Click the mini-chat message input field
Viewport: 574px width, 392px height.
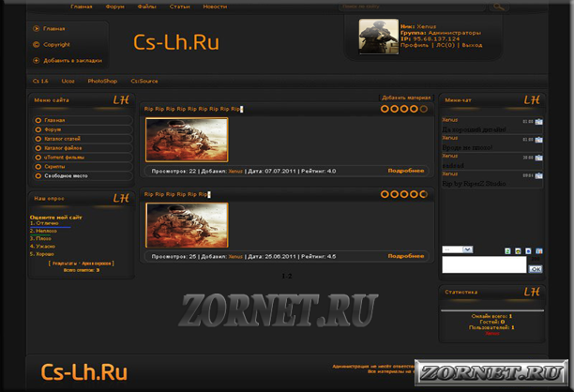point(483,265)
